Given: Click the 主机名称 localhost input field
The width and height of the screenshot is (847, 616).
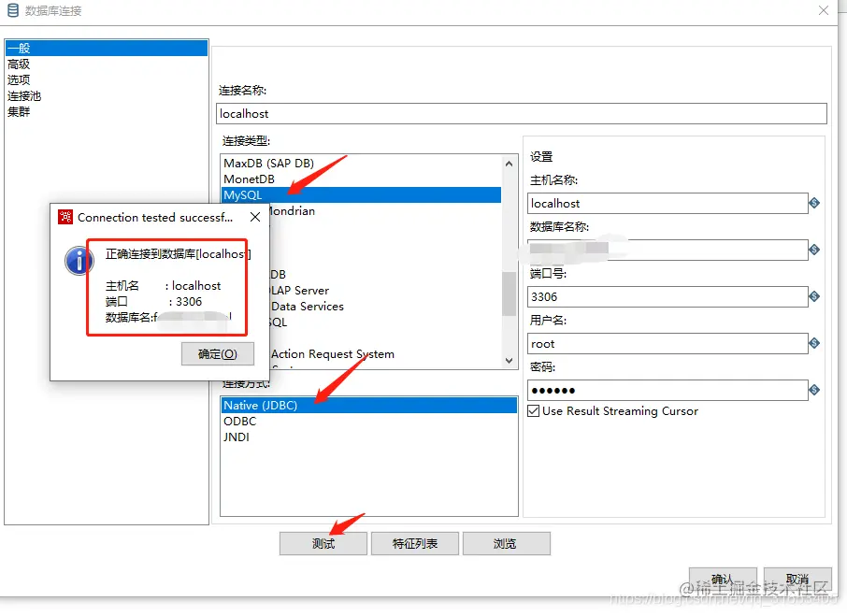Looking at the screenshot, I should pos(668,204).
